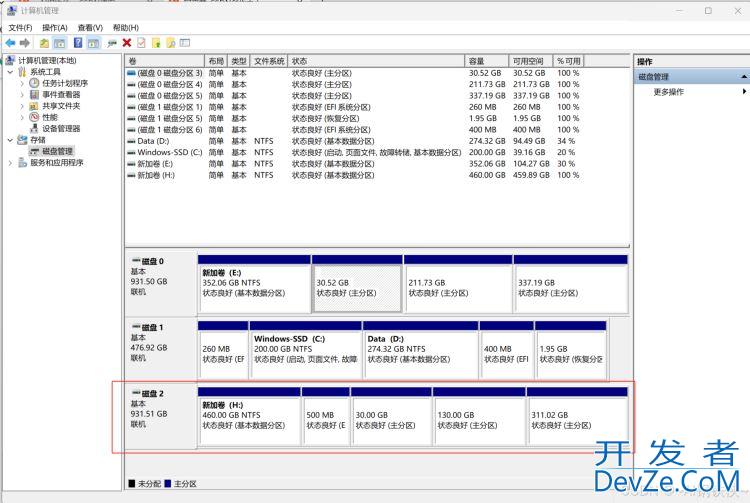750x503 pixels.
Task: Collapse the 磁盘管理 actions section arrow
Action: [743, 77]
